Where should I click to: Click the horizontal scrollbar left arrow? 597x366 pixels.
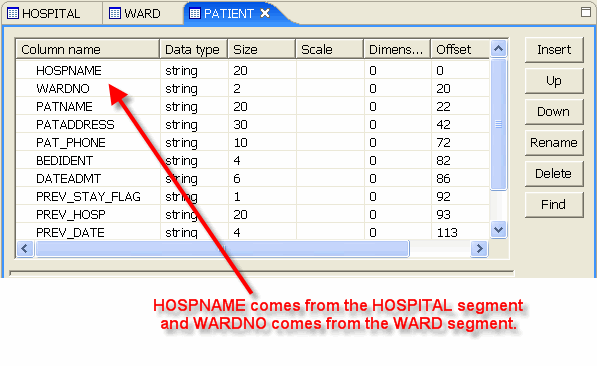click(x=25, y=249)
